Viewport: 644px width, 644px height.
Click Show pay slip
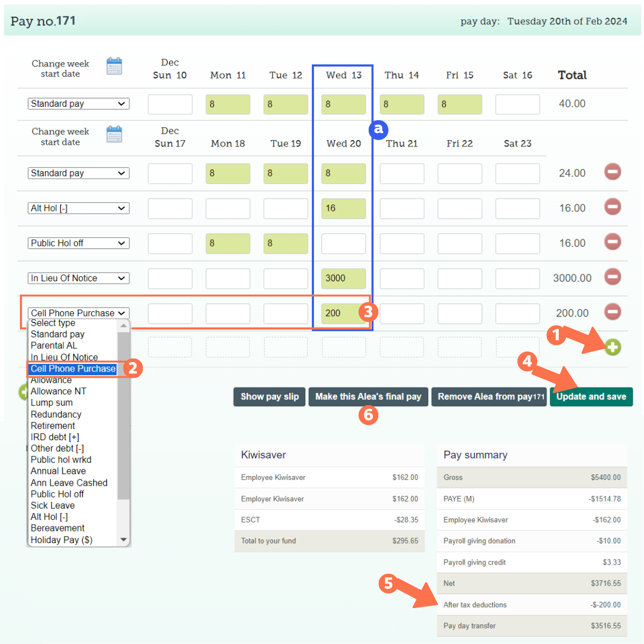(x=269, y=397)
